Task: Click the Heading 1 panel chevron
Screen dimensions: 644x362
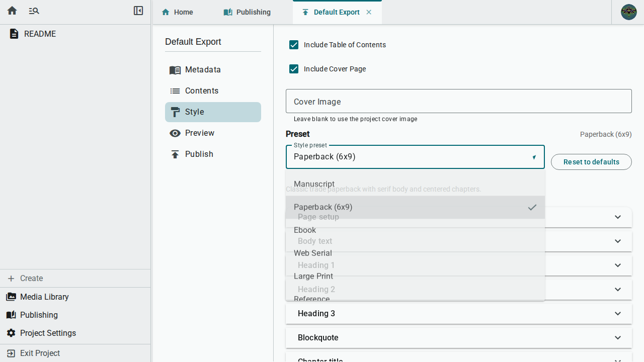Action: click(618, 265)
